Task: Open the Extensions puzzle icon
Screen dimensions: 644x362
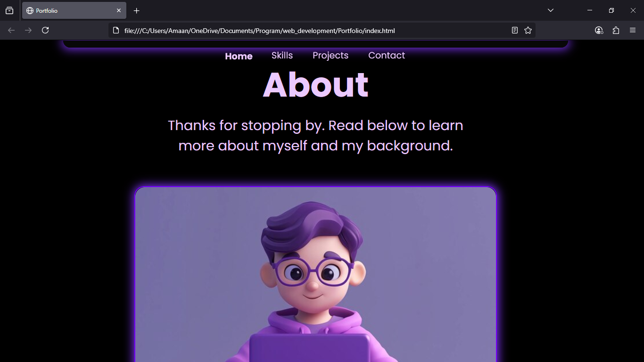Action: (x=616, y=30)
